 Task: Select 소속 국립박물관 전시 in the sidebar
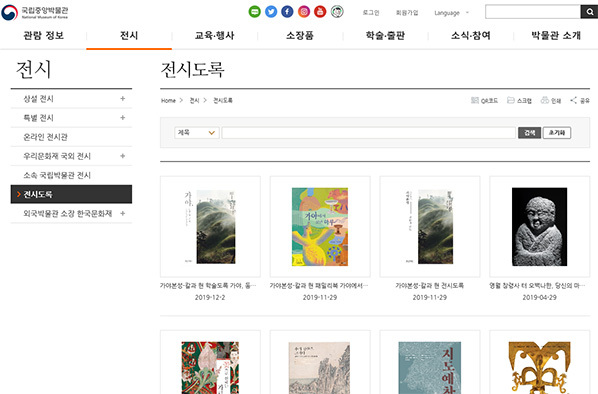point(57,175)
